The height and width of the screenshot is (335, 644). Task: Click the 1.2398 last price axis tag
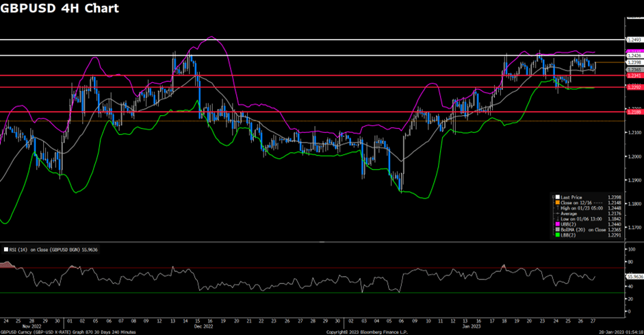tap(634, 62)
